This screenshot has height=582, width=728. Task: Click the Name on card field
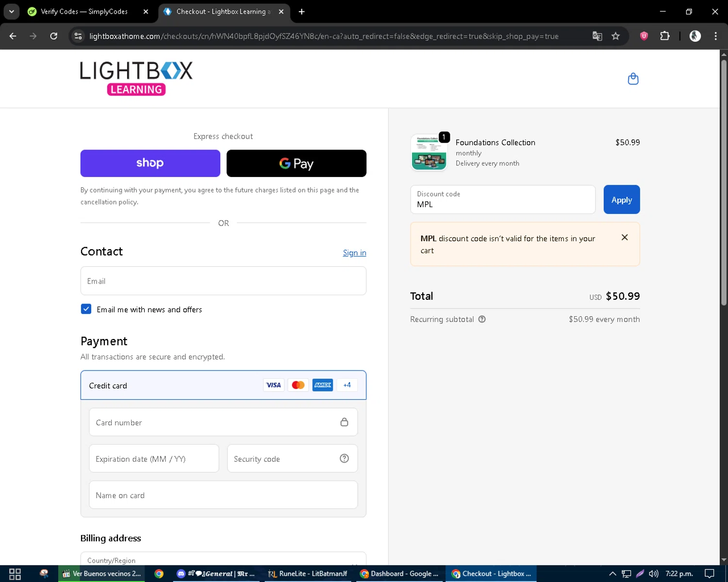pos(223,495)
